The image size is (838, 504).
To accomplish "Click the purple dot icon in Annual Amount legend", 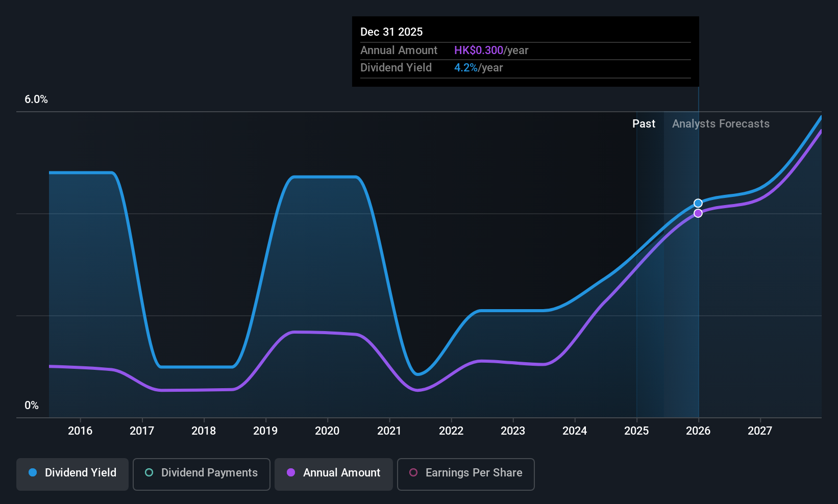I will [291, 472].
